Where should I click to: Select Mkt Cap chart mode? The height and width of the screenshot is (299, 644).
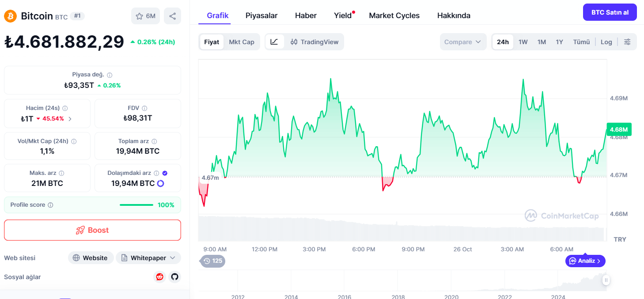[x=242, y=42]
